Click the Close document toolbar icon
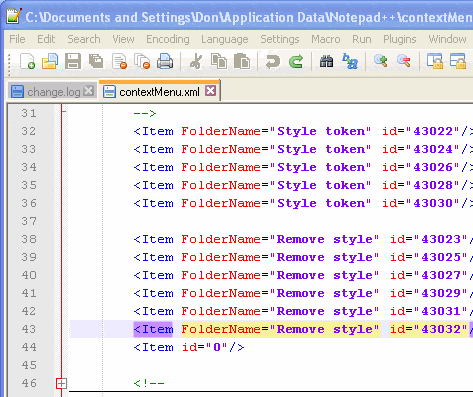The height and width of the screenshot is (397, 473). pos(119,61)
